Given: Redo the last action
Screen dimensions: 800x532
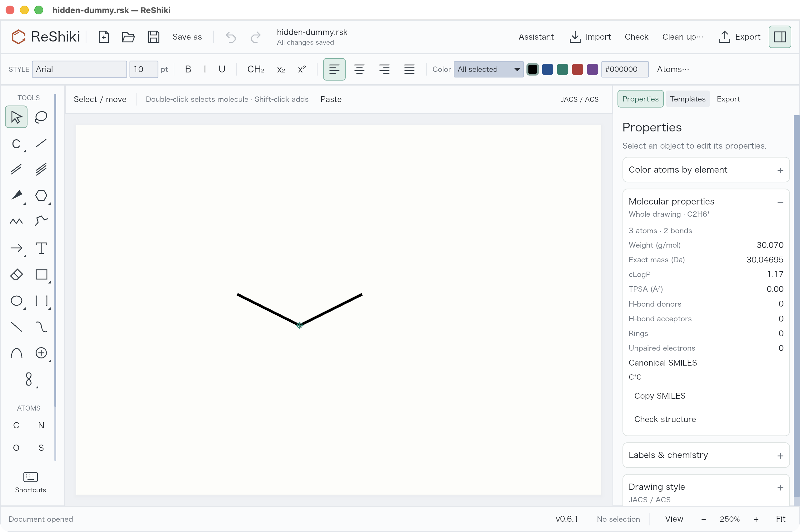Looking at the screenshot, I should (x=256, y=37).
